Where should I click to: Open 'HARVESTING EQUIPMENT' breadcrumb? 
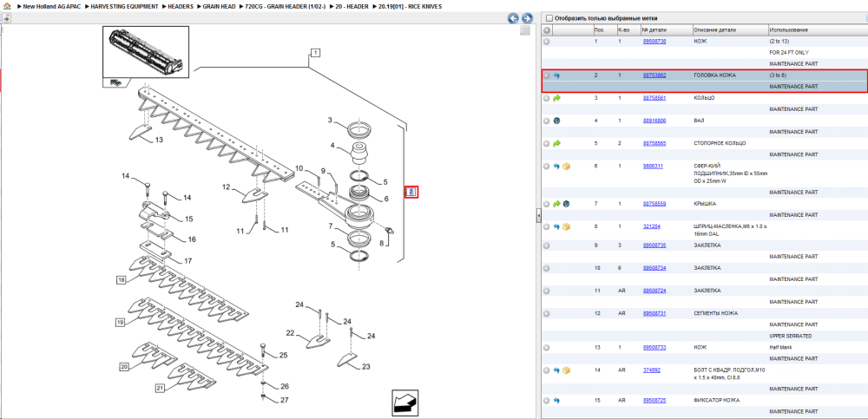point(125,6)
